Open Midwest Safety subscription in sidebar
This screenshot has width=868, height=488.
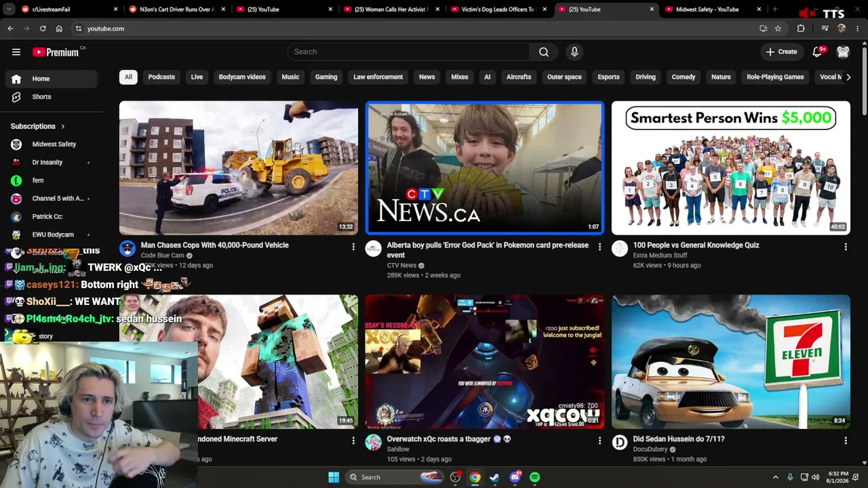[52, 144]
